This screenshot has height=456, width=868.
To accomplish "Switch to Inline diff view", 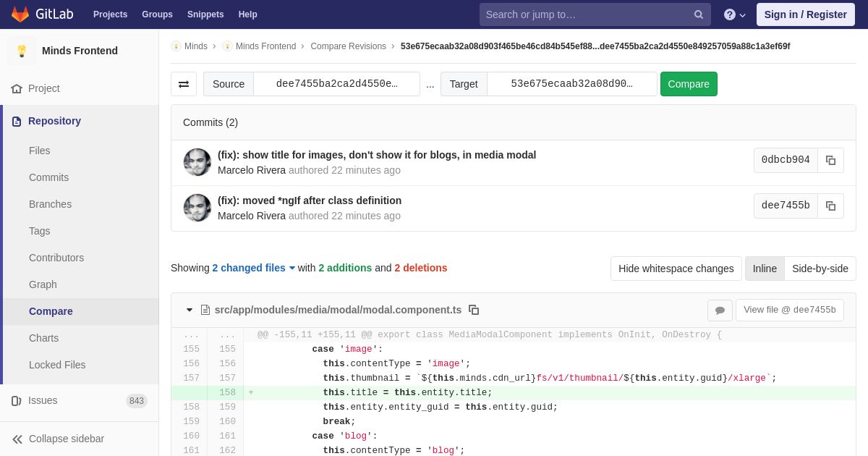I will (x=765, y=269).
